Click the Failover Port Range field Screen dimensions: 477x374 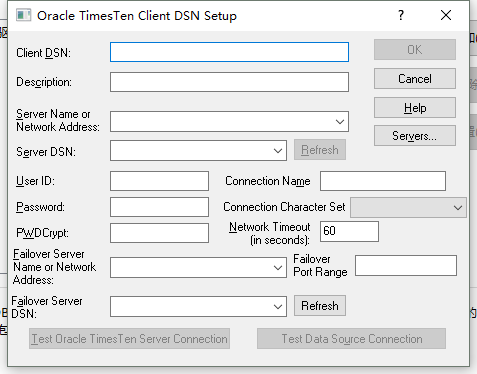click(x=406, y=266)
